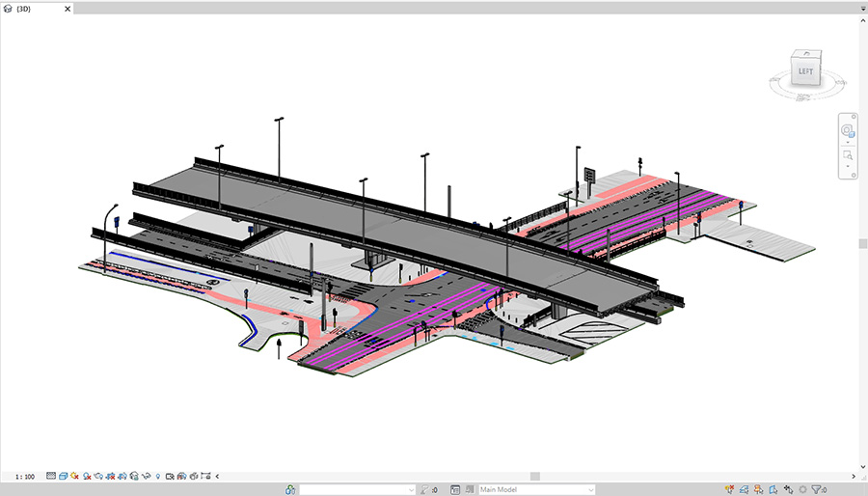Highlight displacement sets
Screen dimensions: 868x496
click(x=193, y=476)
